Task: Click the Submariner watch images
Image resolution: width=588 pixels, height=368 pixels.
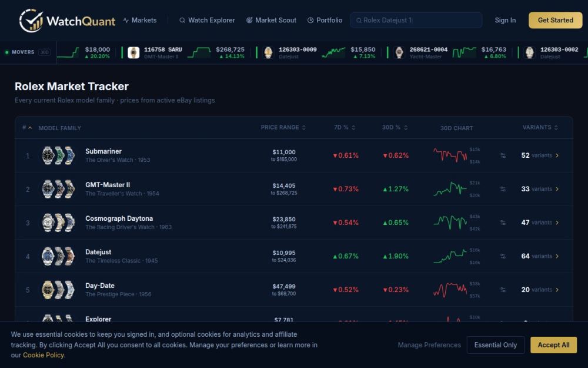Action: tap(58, 155)
